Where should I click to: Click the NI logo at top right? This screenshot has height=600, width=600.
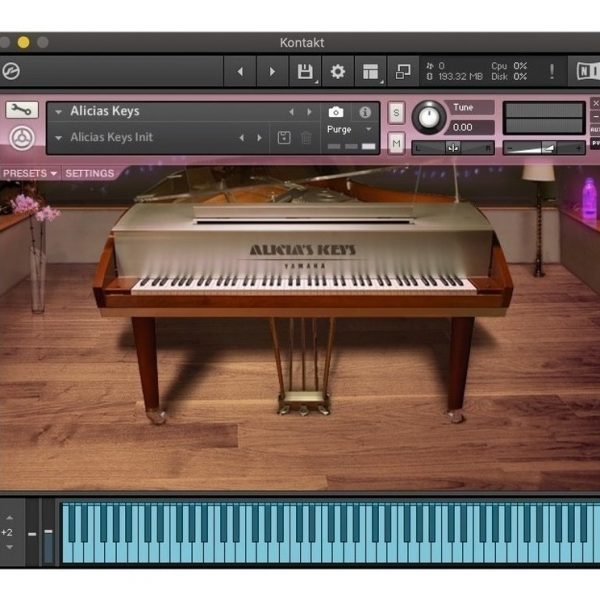[x=588, y=71]
